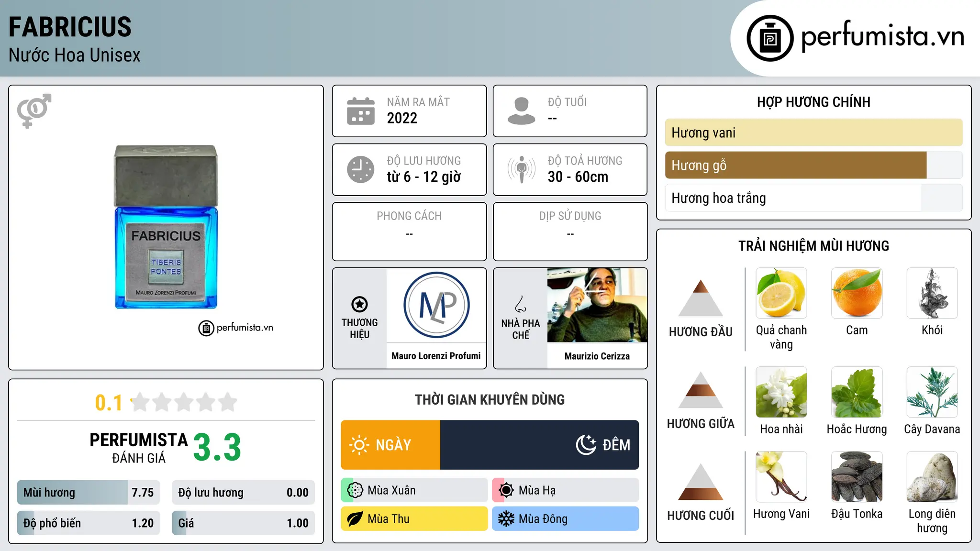The width and height of the screenshot is (980, 551).
Task: Click the PERFUMISTA ĐÁNH GIÁ label
Action: (x=139, y=448)
